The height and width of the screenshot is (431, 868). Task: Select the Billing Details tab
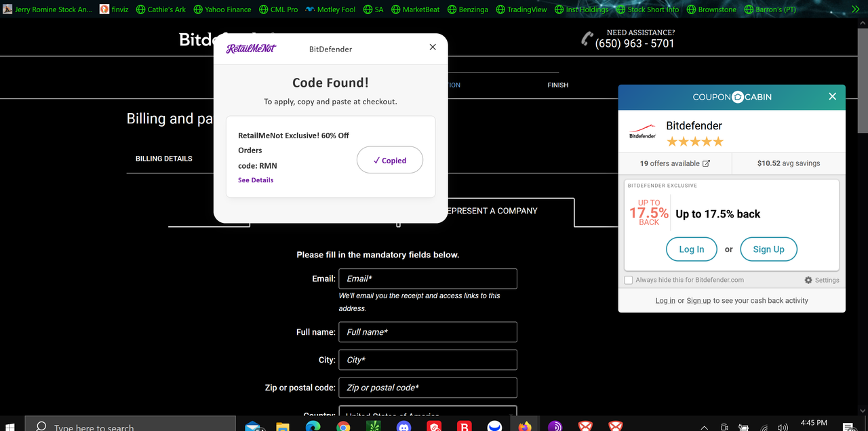164,159
